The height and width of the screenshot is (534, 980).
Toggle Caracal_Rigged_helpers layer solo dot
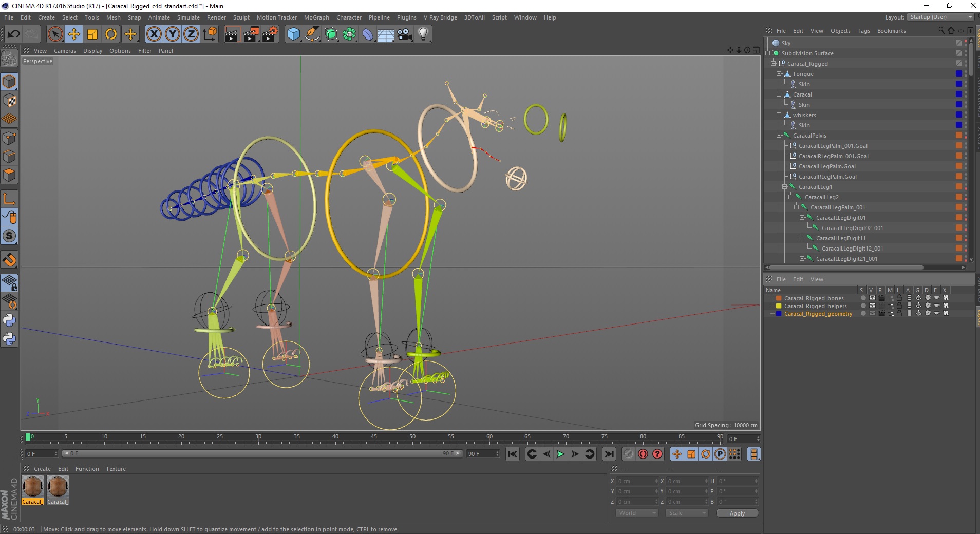[x=863, y=306]
